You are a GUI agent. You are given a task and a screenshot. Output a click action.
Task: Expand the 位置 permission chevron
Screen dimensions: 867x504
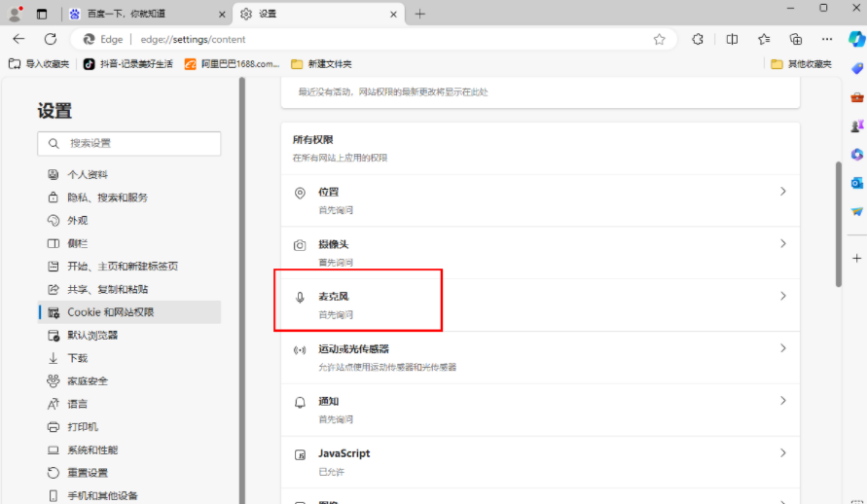coord(783,192)
